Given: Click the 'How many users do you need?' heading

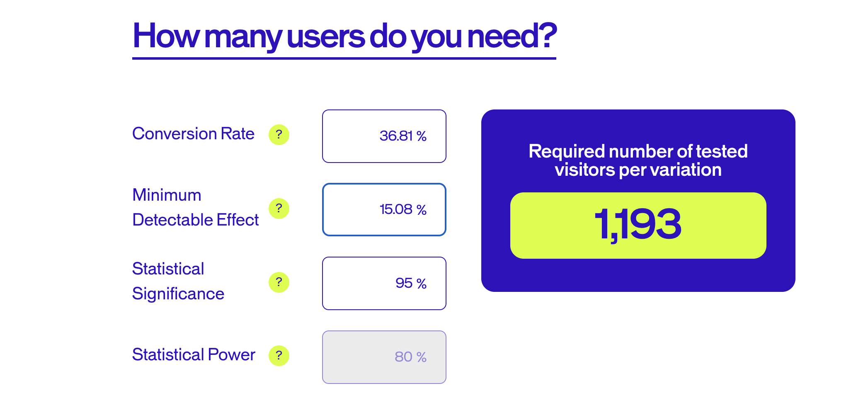Looking at the screenshot, I should pos(344,36).
